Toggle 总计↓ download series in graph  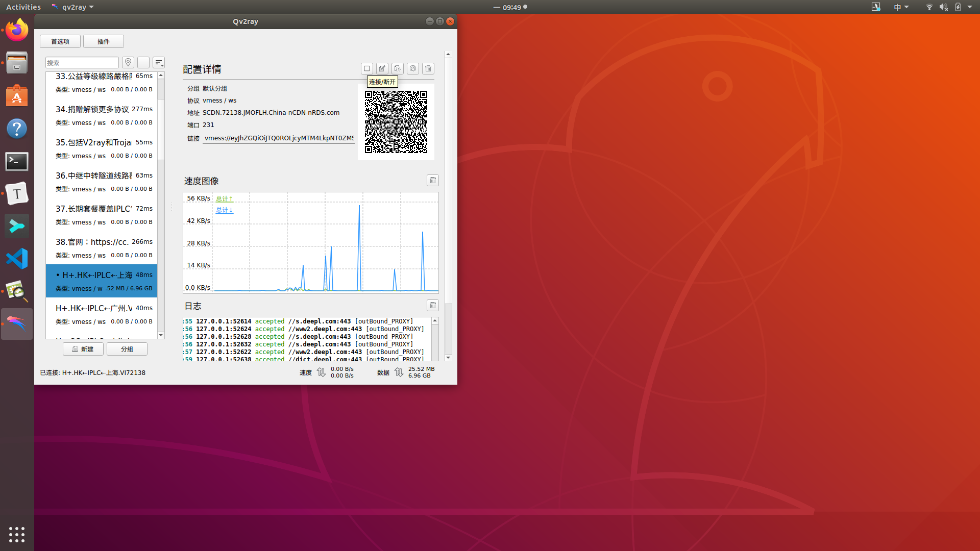[224, 210]
